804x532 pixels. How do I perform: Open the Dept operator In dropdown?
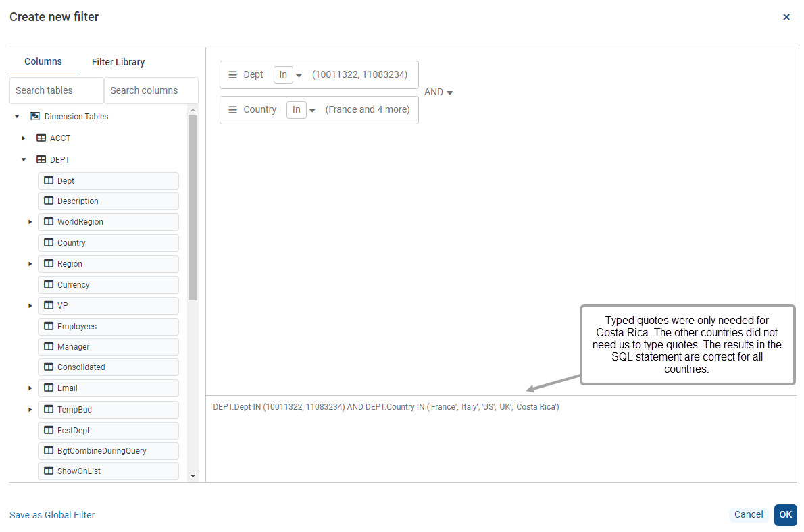coord(299,75)
